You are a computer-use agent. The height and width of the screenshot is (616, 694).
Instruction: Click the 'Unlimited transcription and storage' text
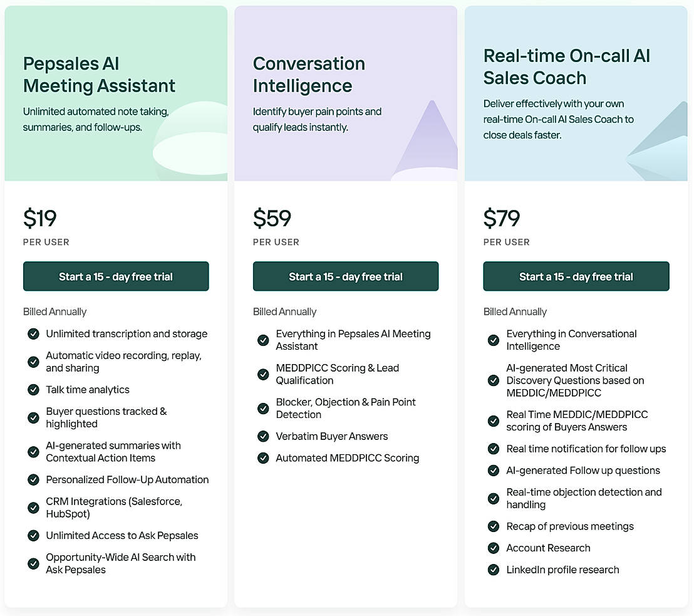tap(127, 334)
